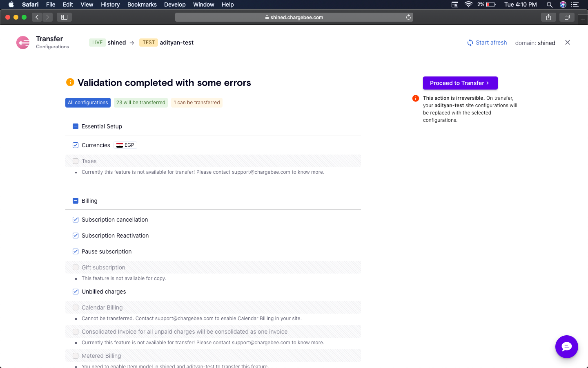Reload the page in the Safari address bar
Viewport: 588px width, 368px height.
(x=408, y=17)
